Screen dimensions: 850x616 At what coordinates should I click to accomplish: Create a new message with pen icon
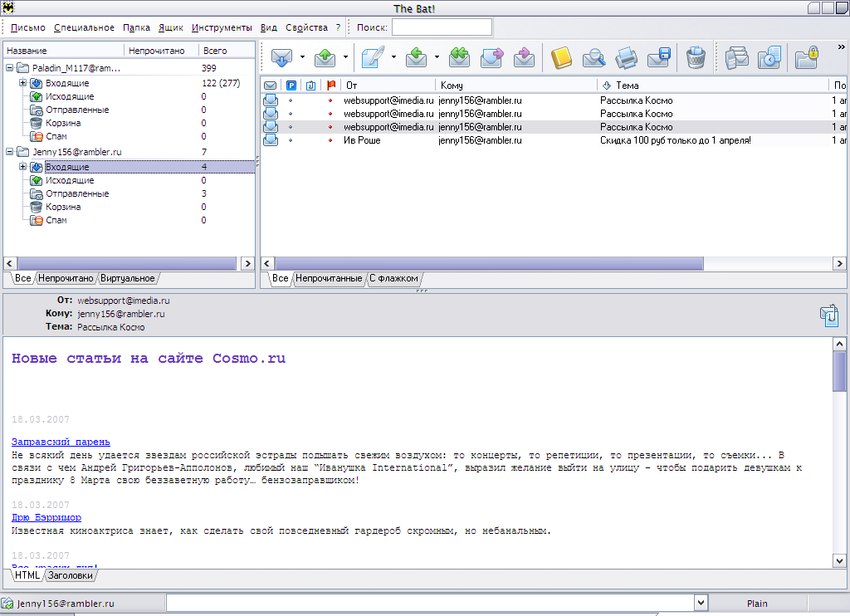pos(374,57)
